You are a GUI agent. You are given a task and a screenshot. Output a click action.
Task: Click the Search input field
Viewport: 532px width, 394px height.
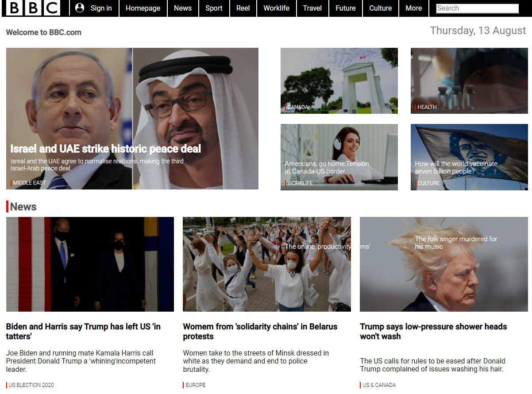tap(477, 8)
